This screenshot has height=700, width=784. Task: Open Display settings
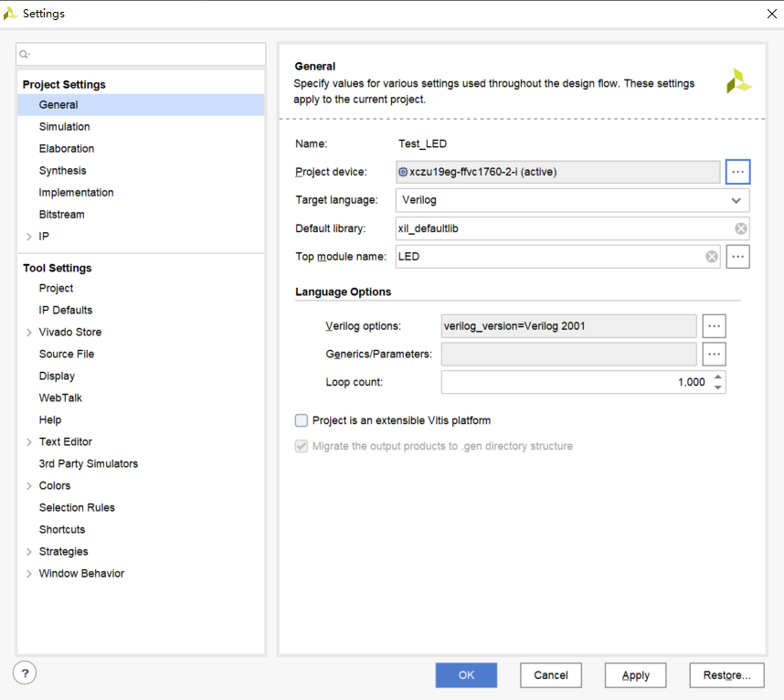(x=57, y=376)
